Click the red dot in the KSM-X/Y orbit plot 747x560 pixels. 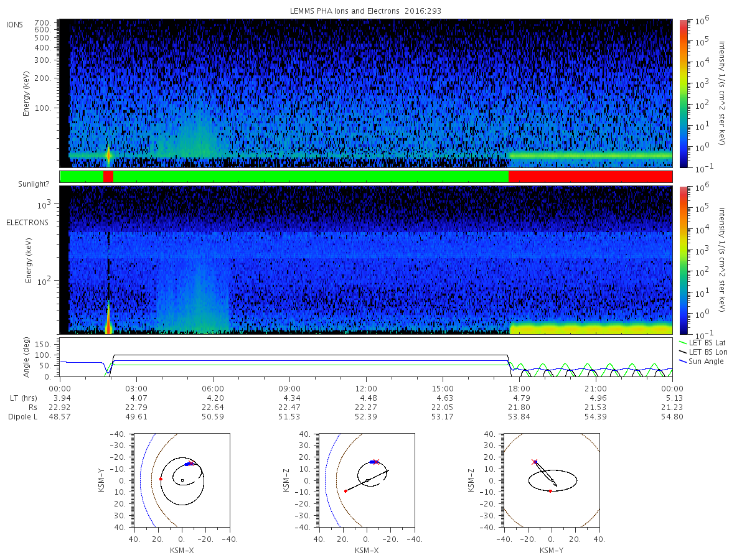point(161,479)
